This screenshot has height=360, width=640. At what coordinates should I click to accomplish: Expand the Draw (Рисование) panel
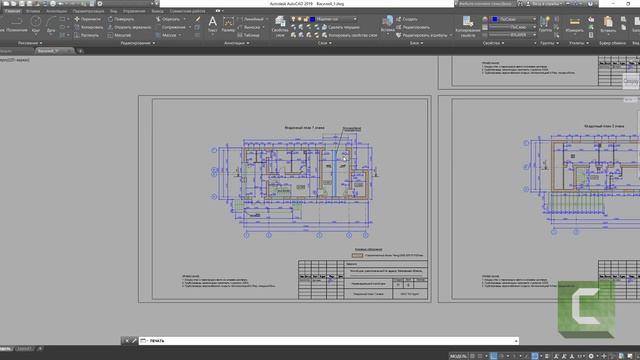point(30,43)
